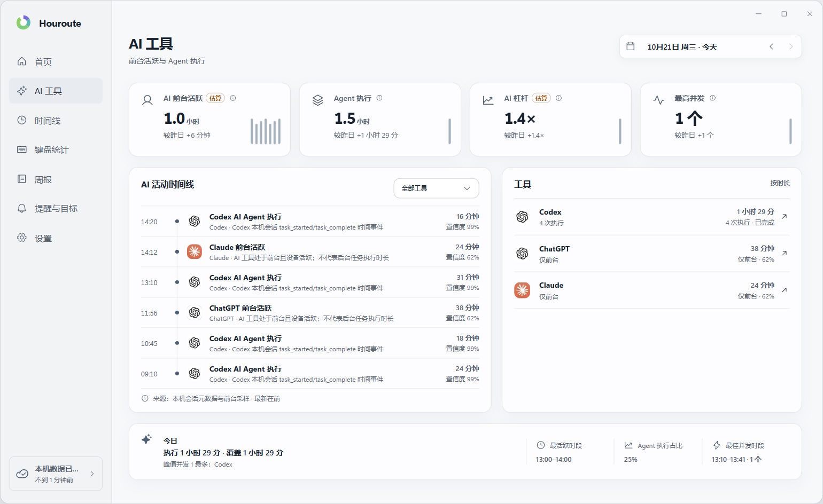
Task: Expand the 全部工具 filter dropdown
Action: [436, 188]
